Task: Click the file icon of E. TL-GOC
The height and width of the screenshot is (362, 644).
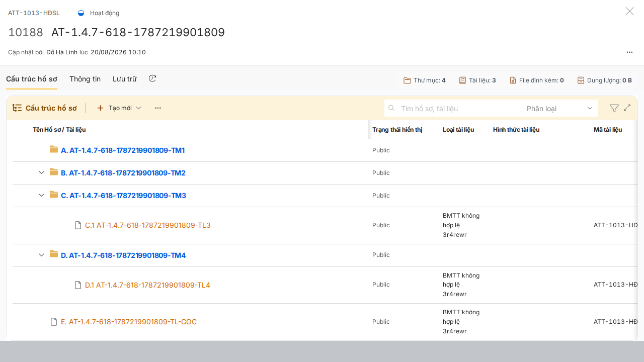Action: 54,322
